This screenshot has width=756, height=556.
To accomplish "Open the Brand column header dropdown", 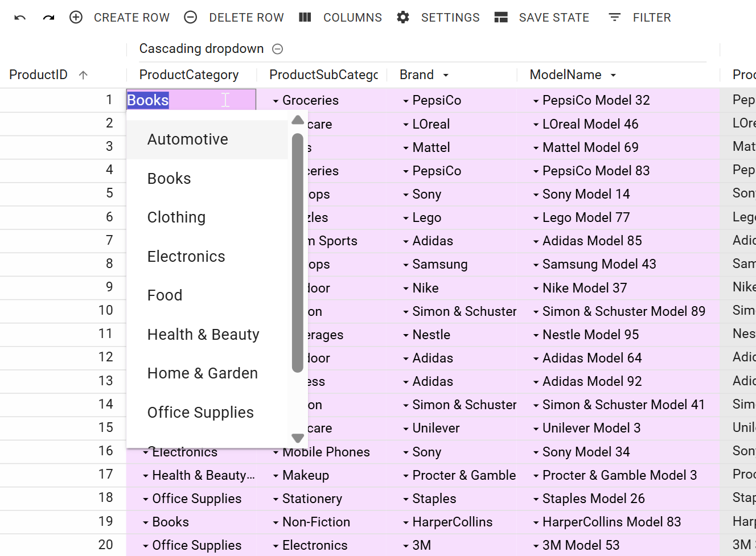I will (x=446, y=75).
